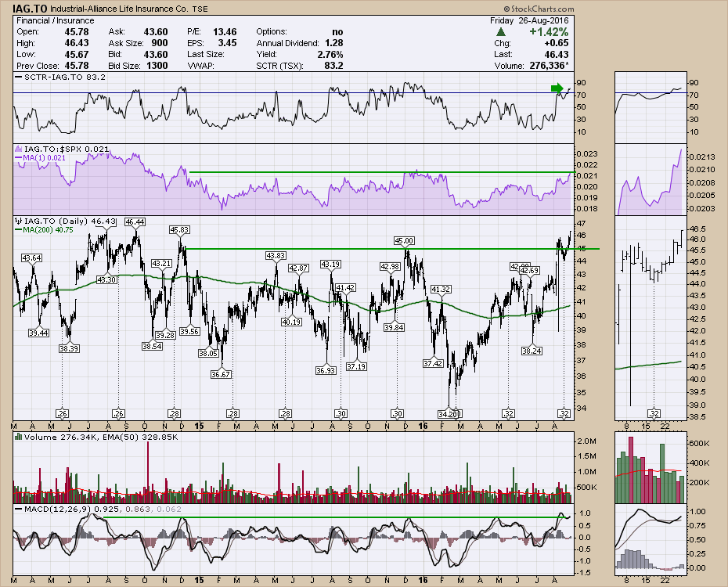The width and height of the screenshot is (728, 587).
Task: Click the zoomed MACD thumbnail panel
Action: pyautogui.click(x=651, y=540)
